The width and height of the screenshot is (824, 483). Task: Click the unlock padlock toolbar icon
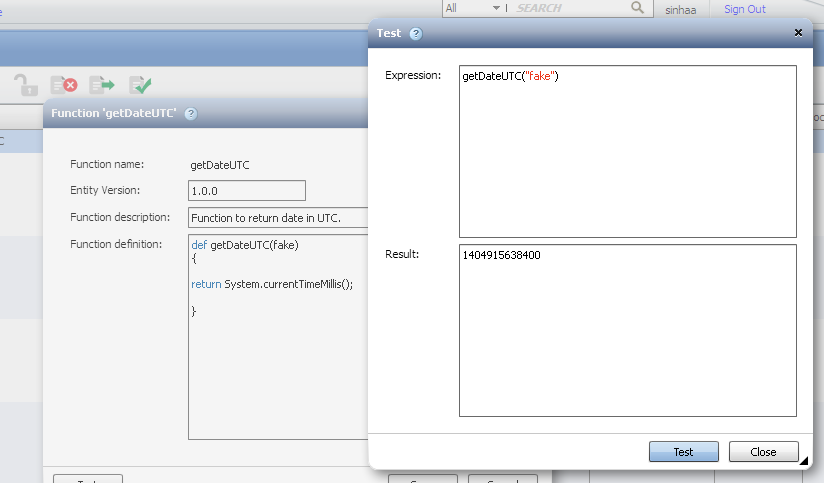click(25, 86)
